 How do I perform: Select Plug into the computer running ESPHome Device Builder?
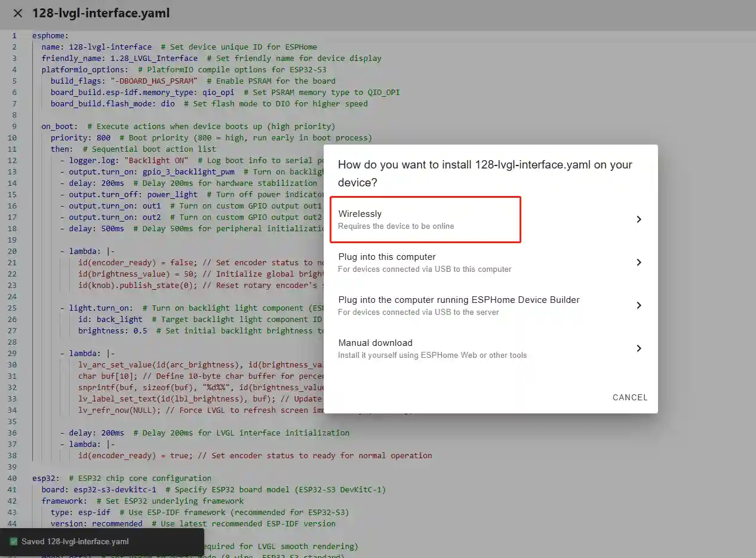(458, 305)
